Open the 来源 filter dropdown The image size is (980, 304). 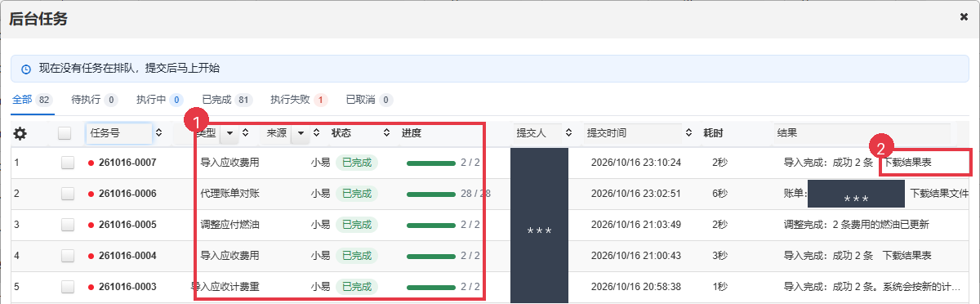[301, 132]
